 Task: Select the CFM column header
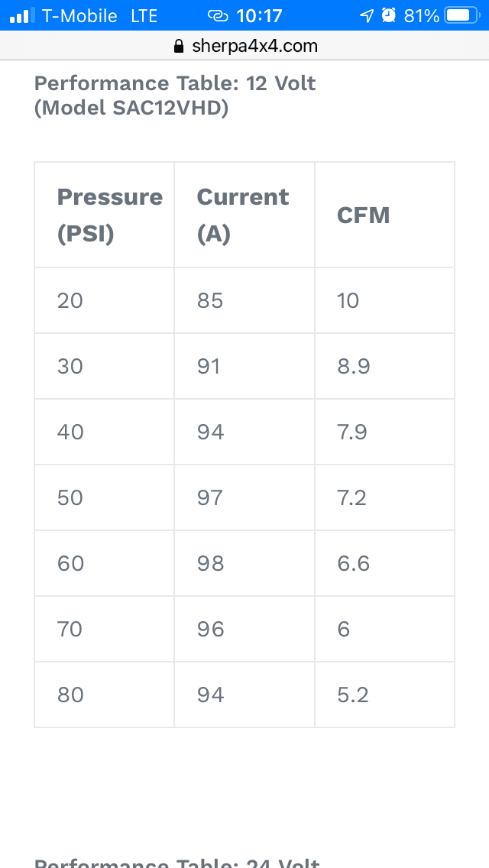point(384,215)
